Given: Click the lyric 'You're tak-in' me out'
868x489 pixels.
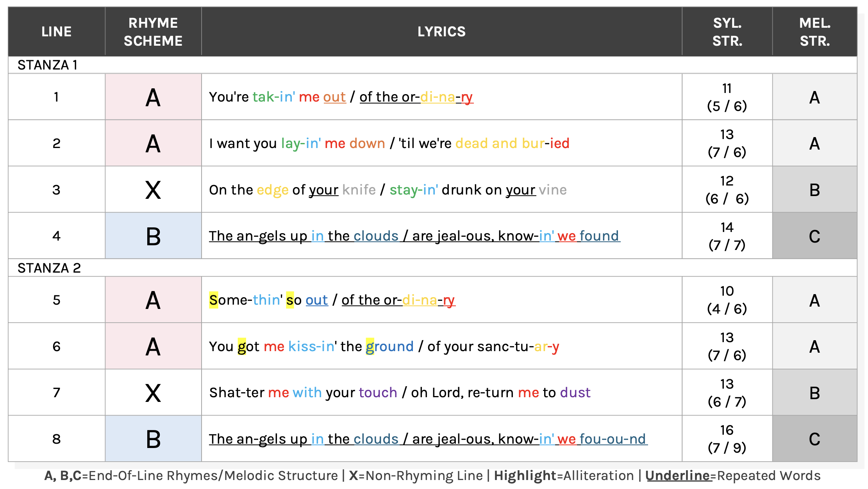Looking at the screenshot, I should click(277, 97).
